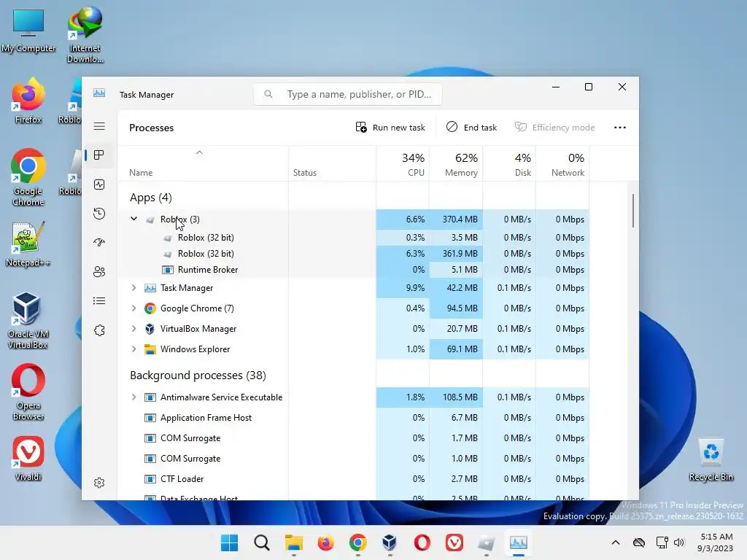Sort processes by the Memory column
Viewport: 747px width, 560px height.
(x=456, y=164)
